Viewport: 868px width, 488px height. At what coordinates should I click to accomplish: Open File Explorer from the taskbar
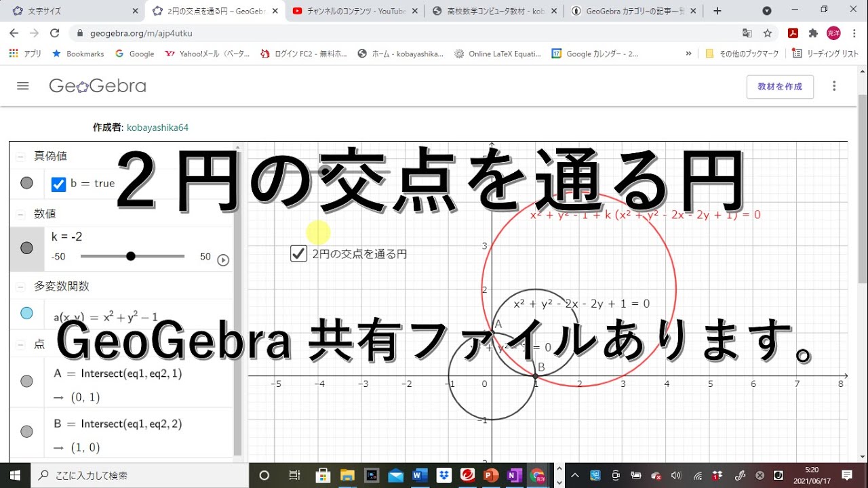(x=347, y=475)
